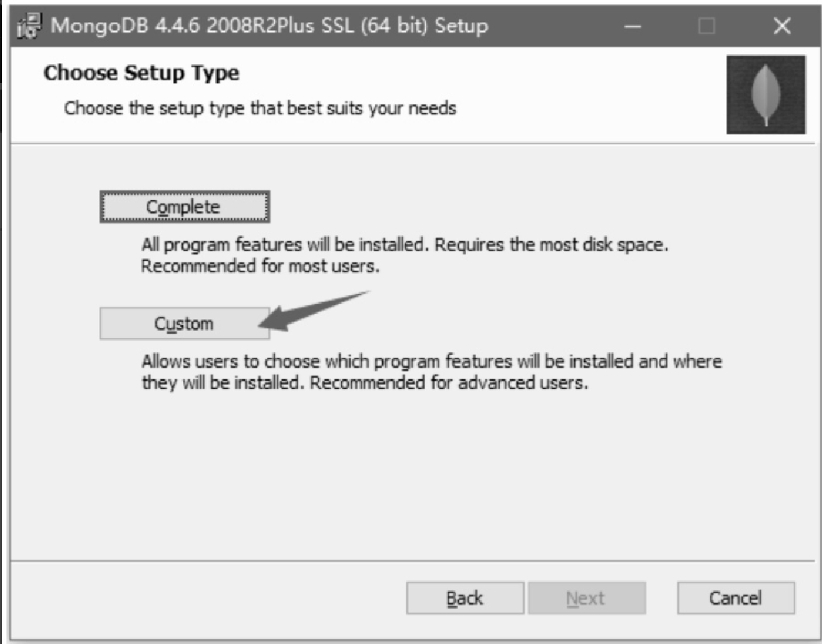Choose the Custom setup type
Image resolution: width=822 pixels, height=644 pixels.
(x=184, y=324)
